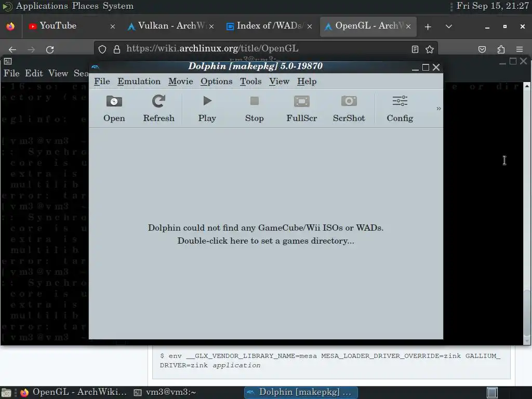Image resolution: width=532 pixels, height=399 pixels.
Task: Go forward in Firefox
Action: (x=31, y=49)
